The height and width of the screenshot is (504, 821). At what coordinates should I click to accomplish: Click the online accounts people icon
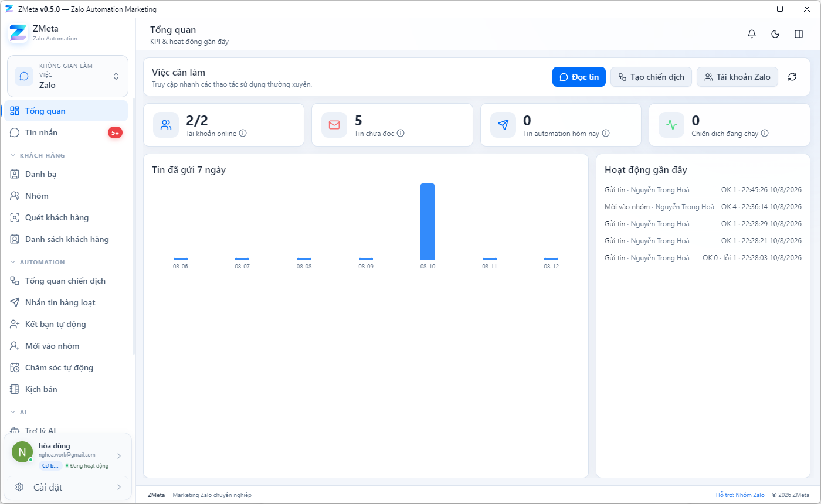[x=166, y=125]
